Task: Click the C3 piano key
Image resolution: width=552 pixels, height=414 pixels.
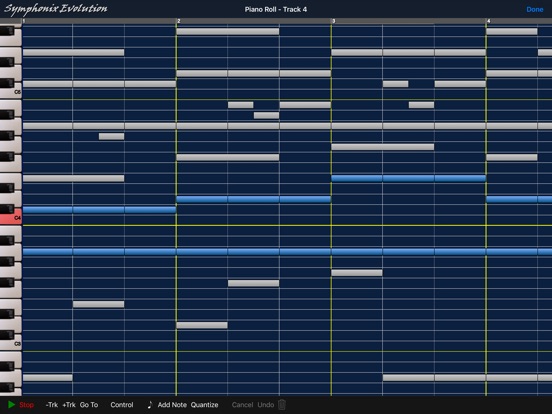Action: tap(11, 344)
